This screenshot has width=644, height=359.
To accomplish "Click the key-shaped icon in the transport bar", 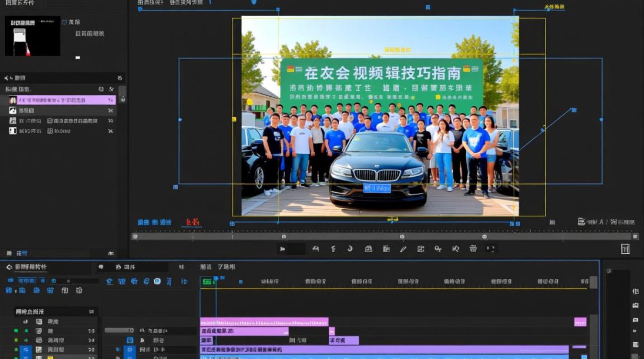I will coord(438,249).
